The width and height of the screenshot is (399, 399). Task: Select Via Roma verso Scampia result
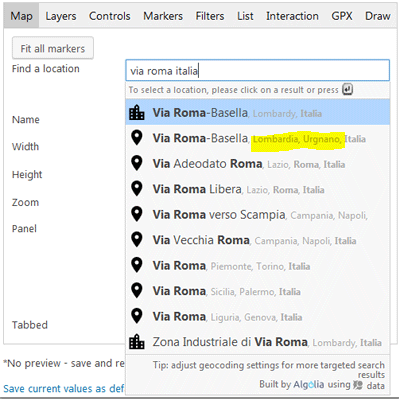pyautogui.click(x=257, y=214)
